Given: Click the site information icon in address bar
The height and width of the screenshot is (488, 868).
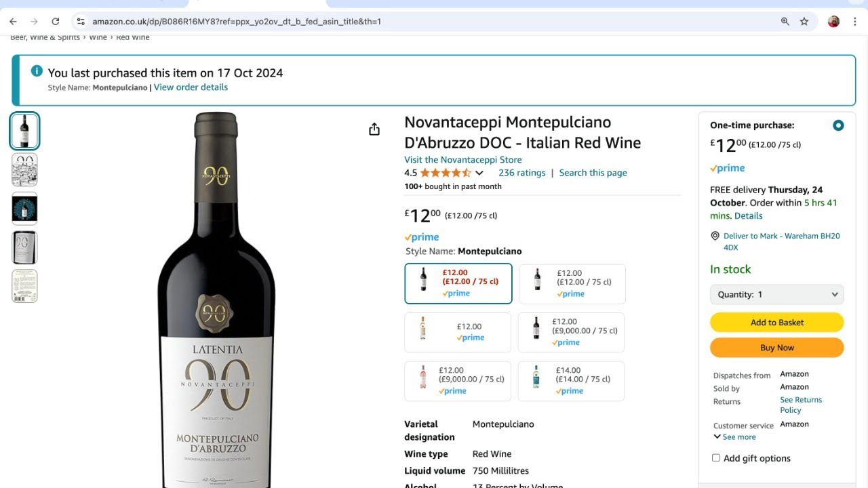Looking at the screenshot, I should pyautogui.click(x=81, y=22).
